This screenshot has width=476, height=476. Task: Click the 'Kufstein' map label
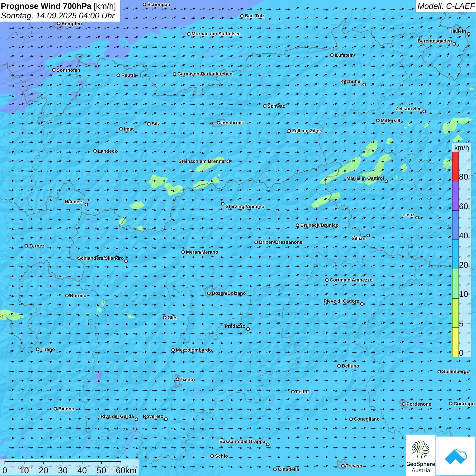point(344,55)
